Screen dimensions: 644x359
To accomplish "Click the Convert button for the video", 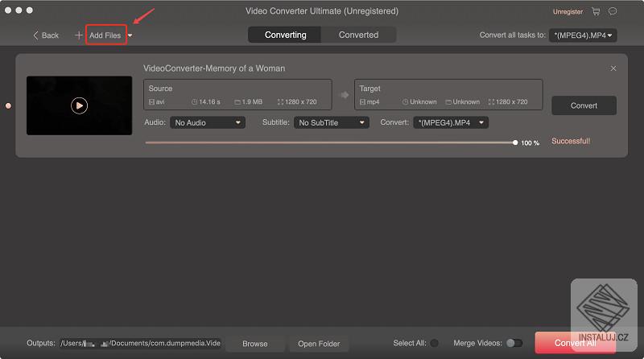I will click(584, 105).
